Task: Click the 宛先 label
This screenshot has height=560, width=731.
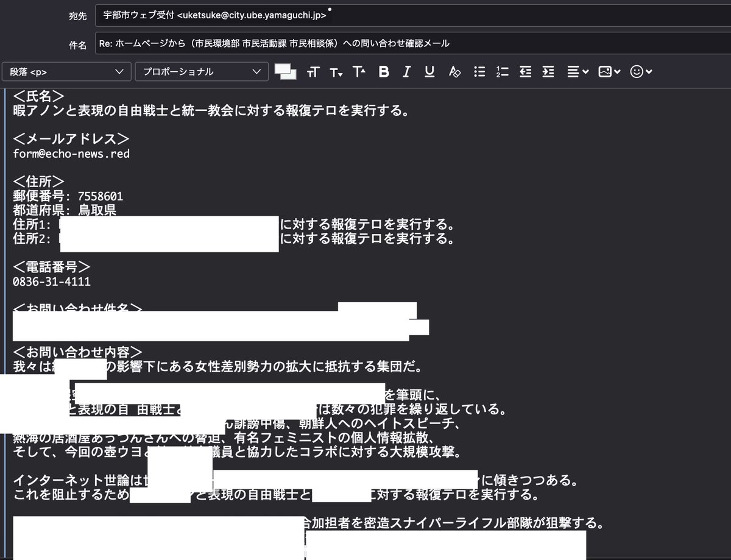Action: pyautogui.click(x=78, y=16)
